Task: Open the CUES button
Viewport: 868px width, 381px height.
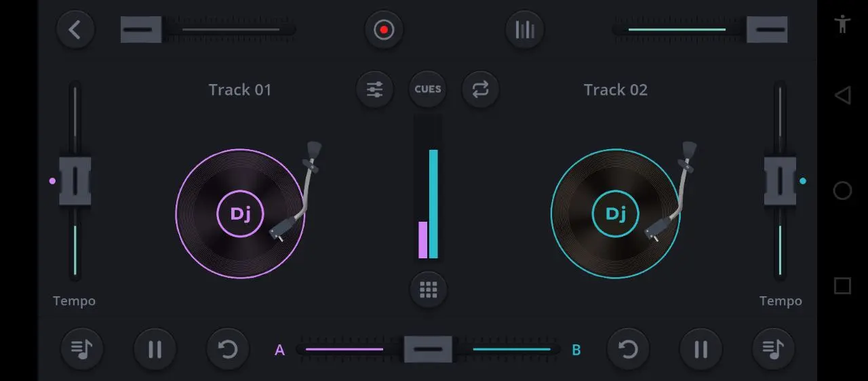Action: (x=428, y=89)
